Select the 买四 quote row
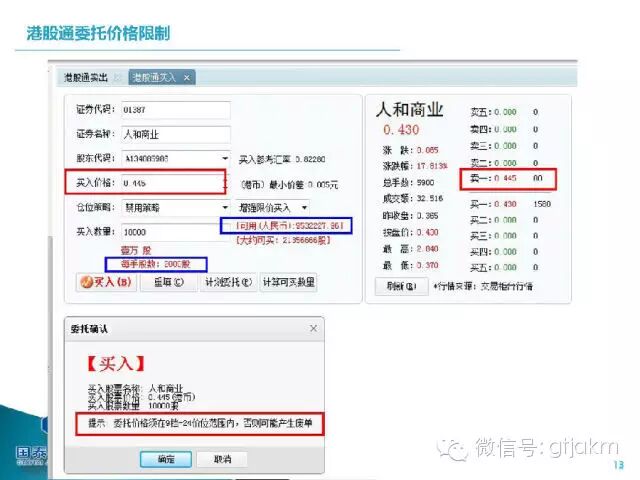The height and width of the screenshot is (480, 640). coord(504,251)
